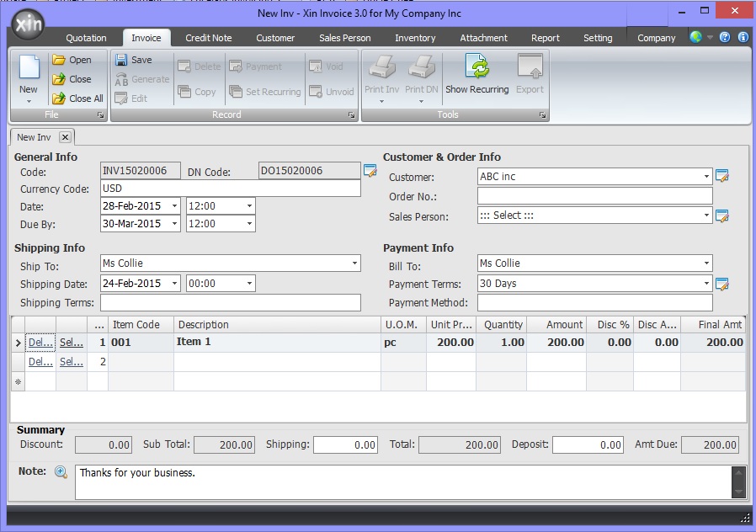Edit the DN Code using pencil icon
This screenshot has width=756, height=532.
click(x=370, y=171)
